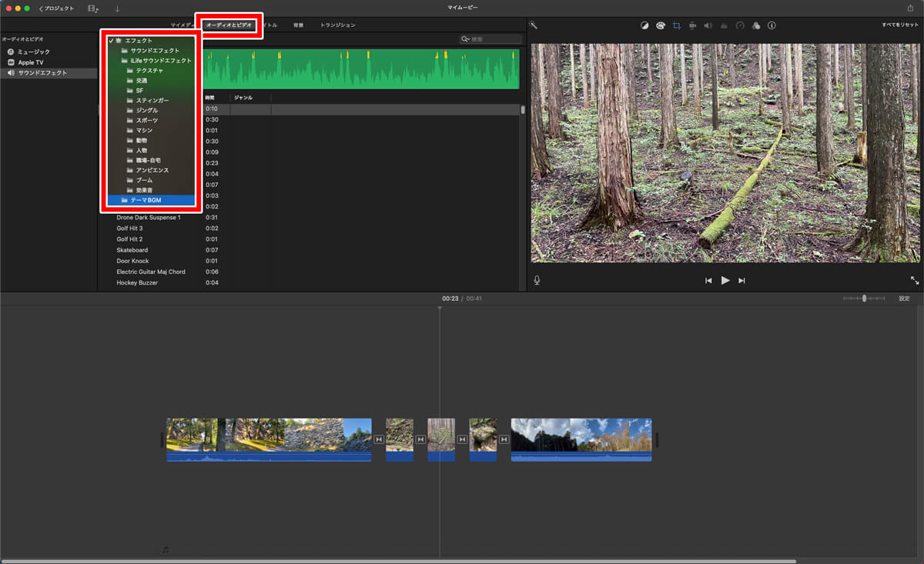Toggle fullscreen playback of the viewer
Viewport: 924px width, 564px height.
pyautogui.click(x=915, y=281)
